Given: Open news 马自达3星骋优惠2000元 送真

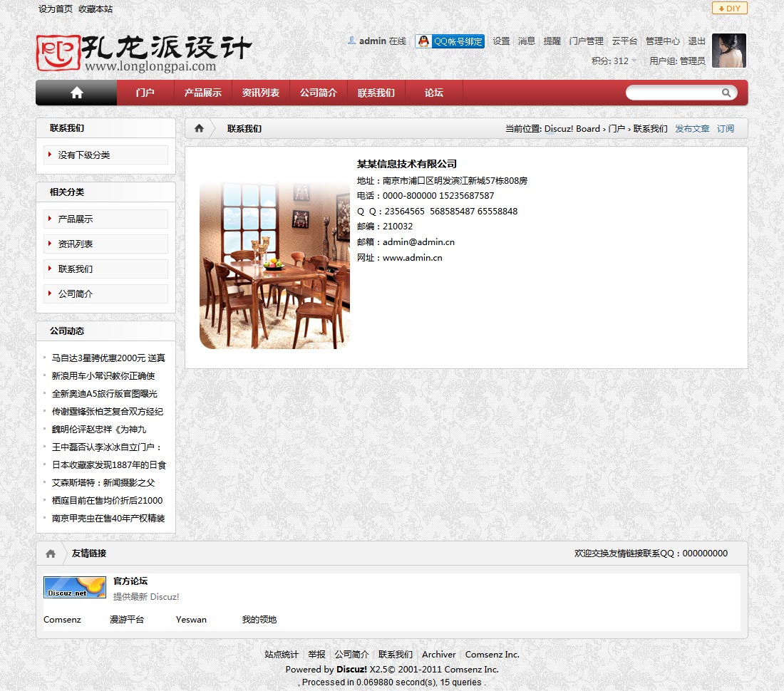Looking at the screenshot, I should [x=108, y=358].
